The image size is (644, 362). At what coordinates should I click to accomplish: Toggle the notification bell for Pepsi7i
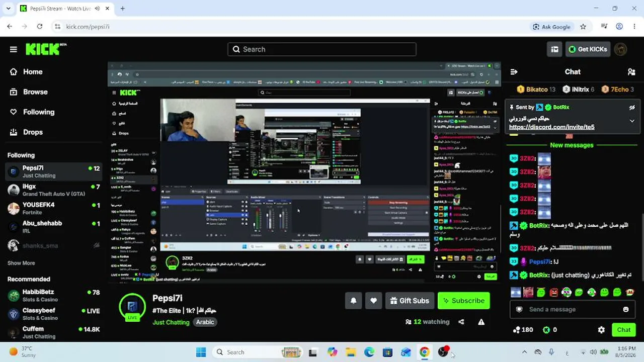[353, 301]
